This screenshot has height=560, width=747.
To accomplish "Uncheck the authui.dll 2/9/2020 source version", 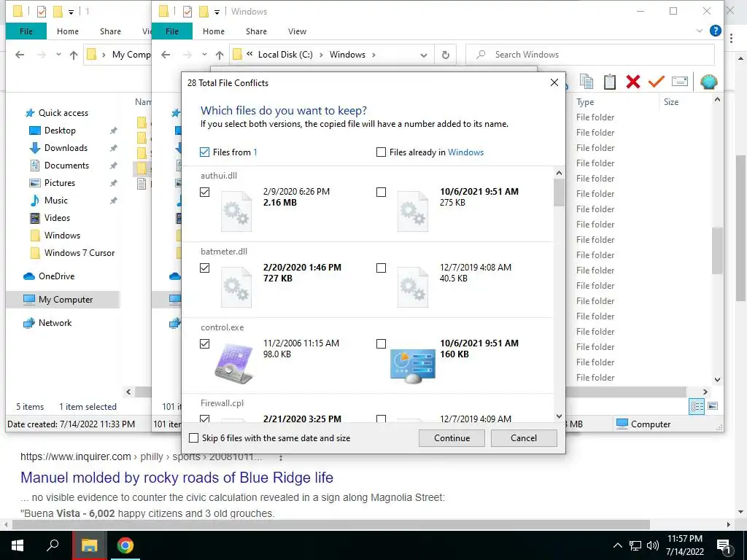I will [x=204, y=192].
